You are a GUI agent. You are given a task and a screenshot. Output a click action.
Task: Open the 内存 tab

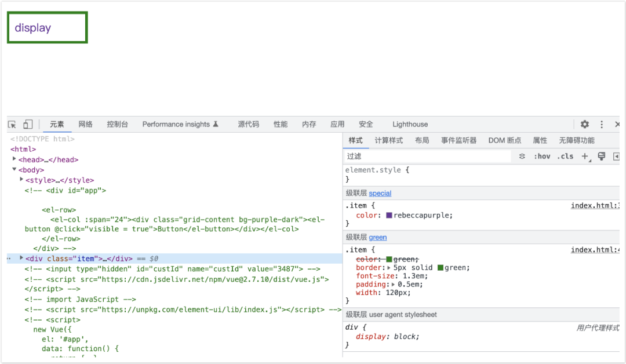click(309, 125)
